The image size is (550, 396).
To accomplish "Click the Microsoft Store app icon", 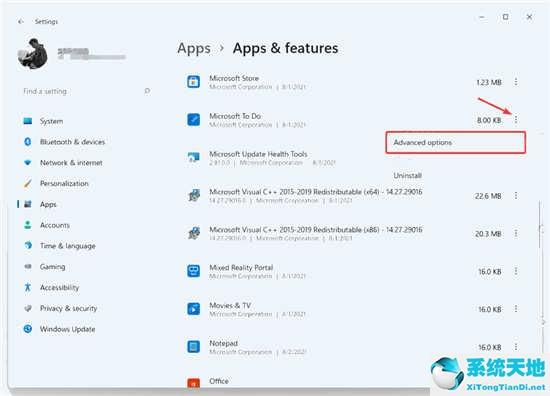I will tap(194, 82).
